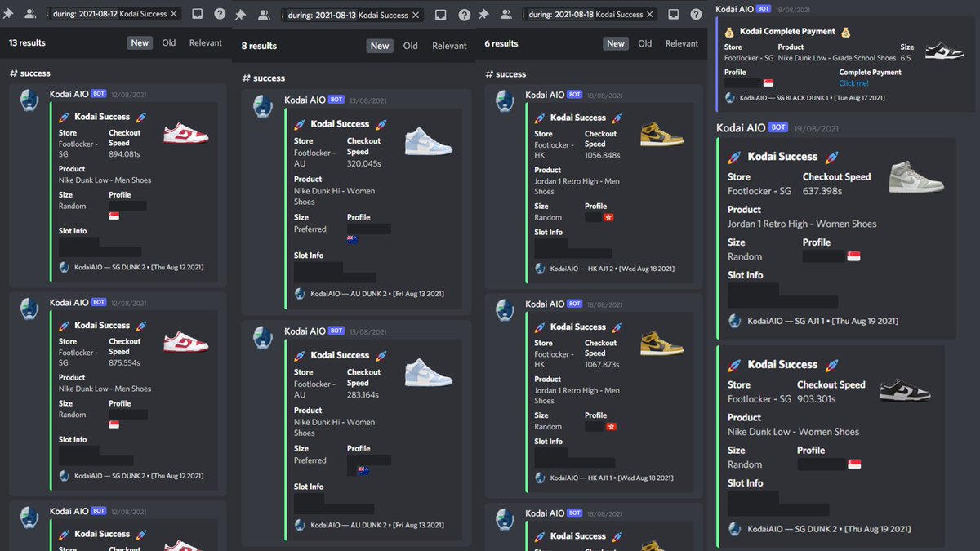Image resolution: width=980 pixels, height=551 pixels.
Task: Select New sort tab in 8 results panel
Action: pyautogui.click(x=380, y=46)
